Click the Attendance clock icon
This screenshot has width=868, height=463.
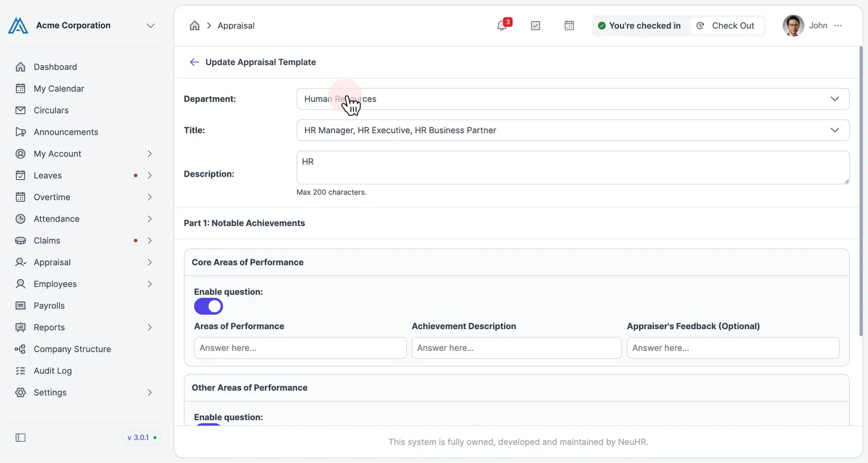click(x=20, y=219)
